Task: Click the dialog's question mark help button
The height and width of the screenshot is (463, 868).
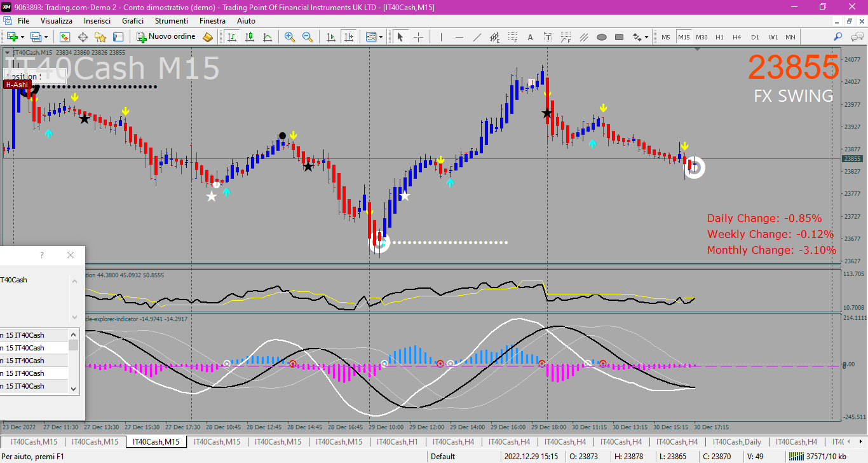Action: coord(42,255)
